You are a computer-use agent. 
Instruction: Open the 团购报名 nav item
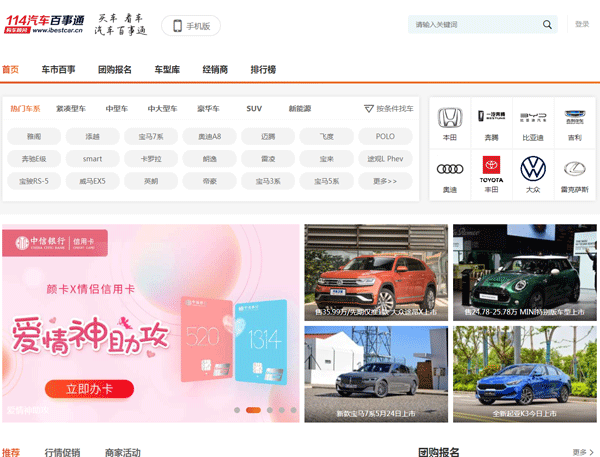[x=115, y=69]
